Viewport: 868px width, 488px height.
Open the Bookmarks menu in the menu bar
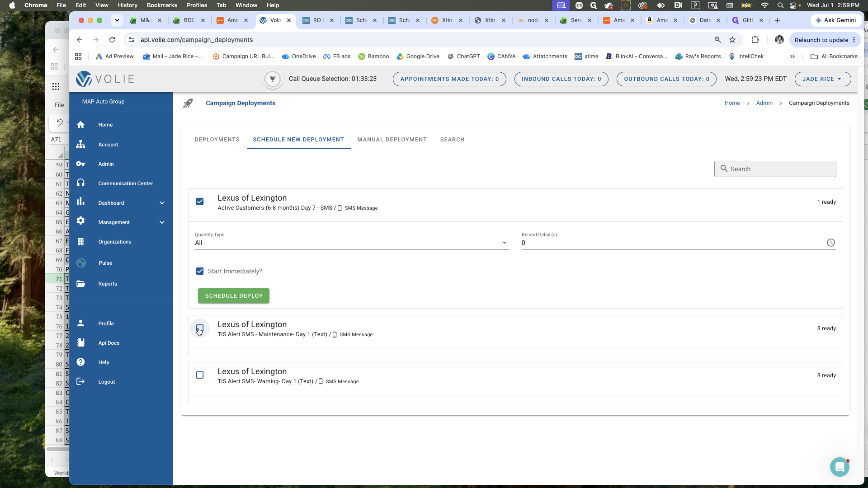(162, 5)
